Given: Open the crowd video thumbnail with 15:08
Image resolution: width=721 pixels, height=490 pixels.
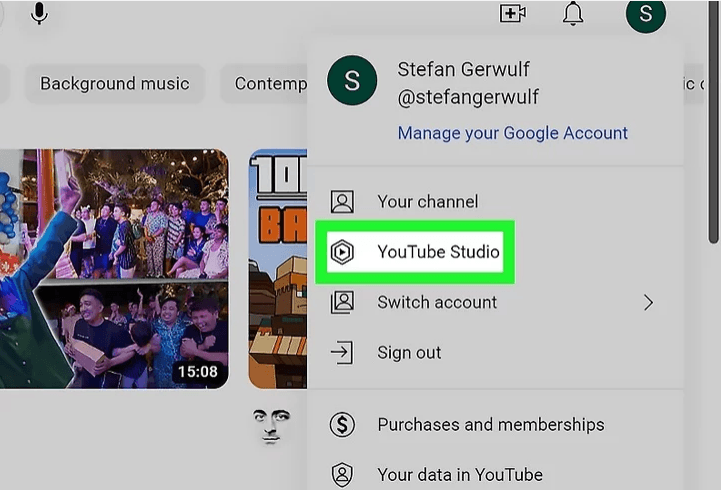Looking at the screenshot, I should pyautogui.click(x=114, y=269).
